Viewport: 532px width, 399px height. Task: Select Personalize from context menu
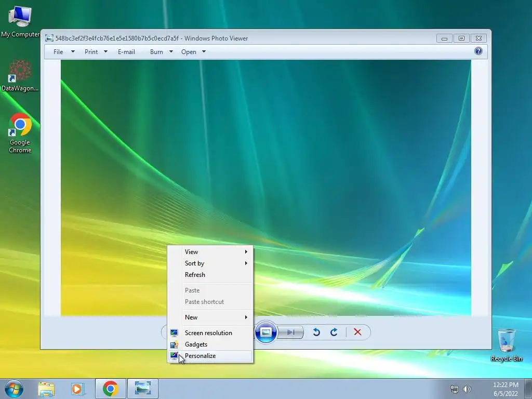(210, 356)
